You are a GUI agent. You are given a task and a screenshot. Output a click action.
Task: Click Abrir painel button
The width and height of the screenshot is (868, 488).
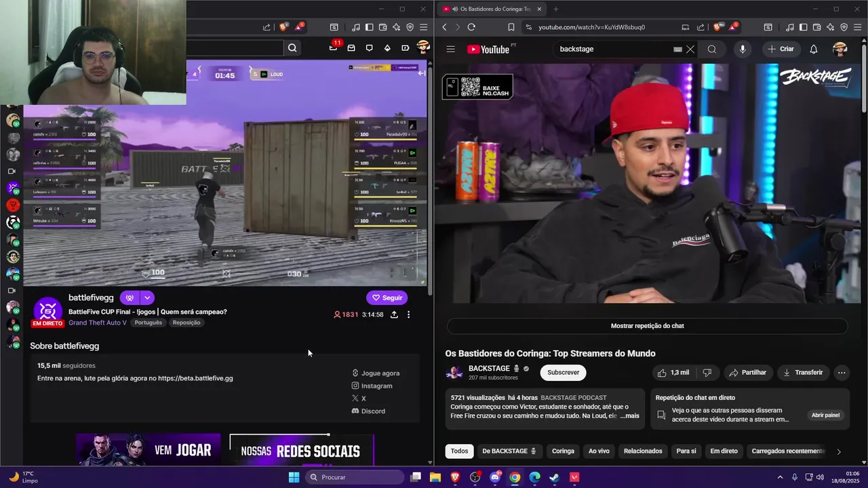pos(825,415)
